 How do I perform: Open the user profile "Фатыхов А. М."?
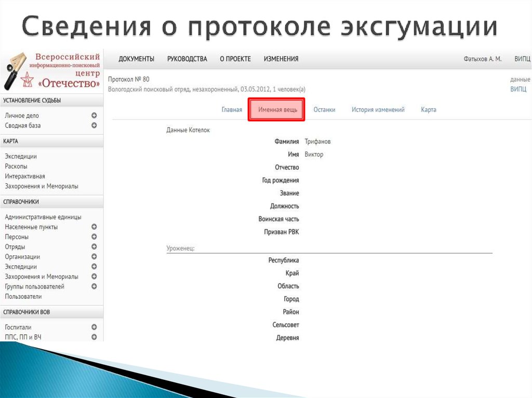(483, 59)
